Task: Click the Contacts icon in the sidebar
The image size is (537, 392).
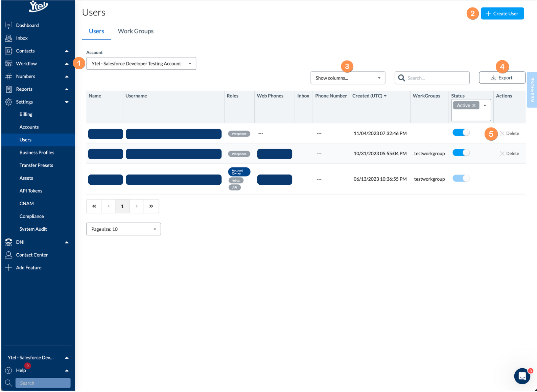Action: coord(8,51)
